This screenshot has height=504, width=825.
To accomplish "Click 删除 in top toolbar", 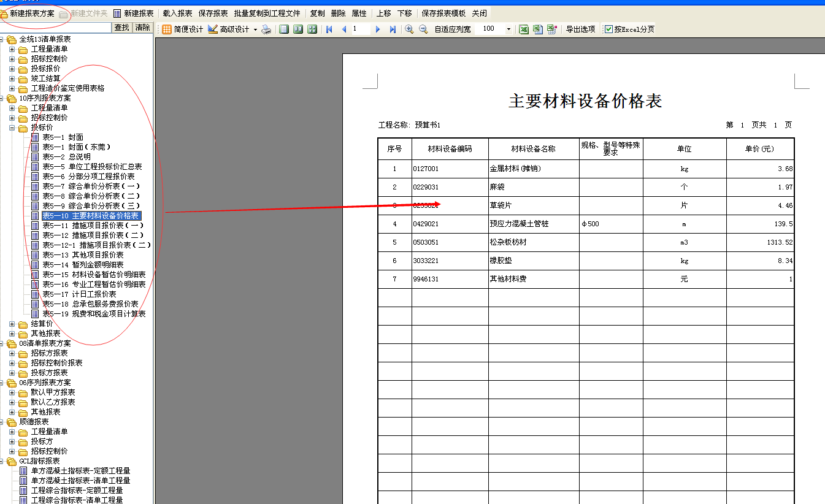I will (338, 13).
